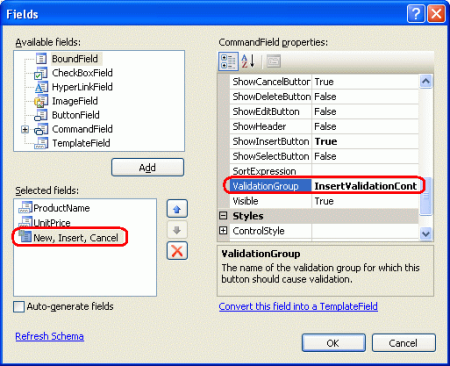This screenshot has width=450, height=366.
Task: Open Convert this field into a TemplateField link
Action: click(x=298, y=306)
